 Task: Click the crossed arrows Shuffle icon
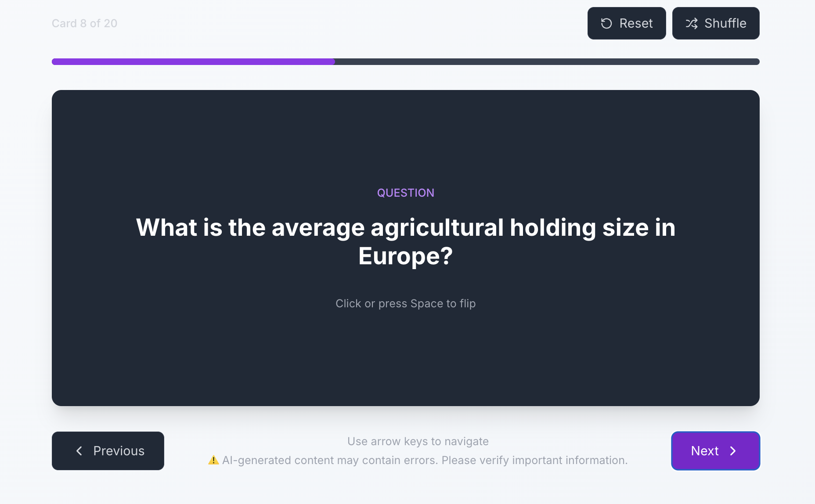tap(692, 23)
